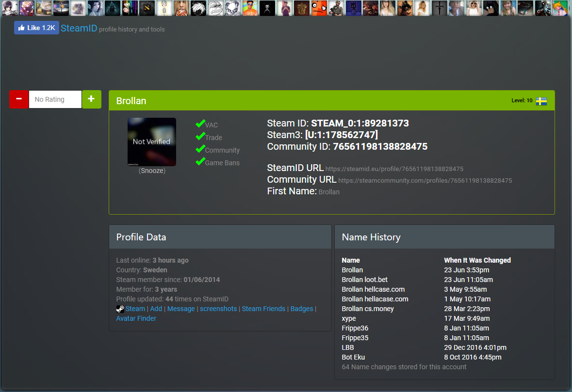
Task: Open the Pepe frog sketch avatar
Action: coord(215,8)
